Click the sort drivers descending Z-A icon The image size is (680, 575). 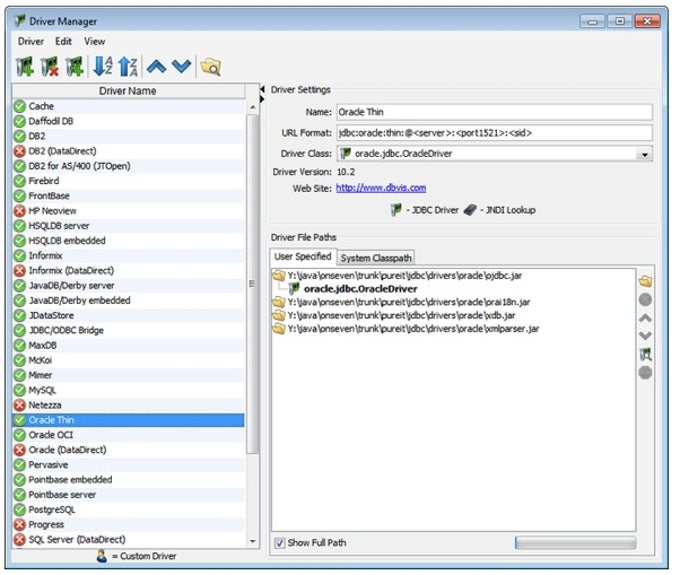pyautogui.click(x=128, y=67)
